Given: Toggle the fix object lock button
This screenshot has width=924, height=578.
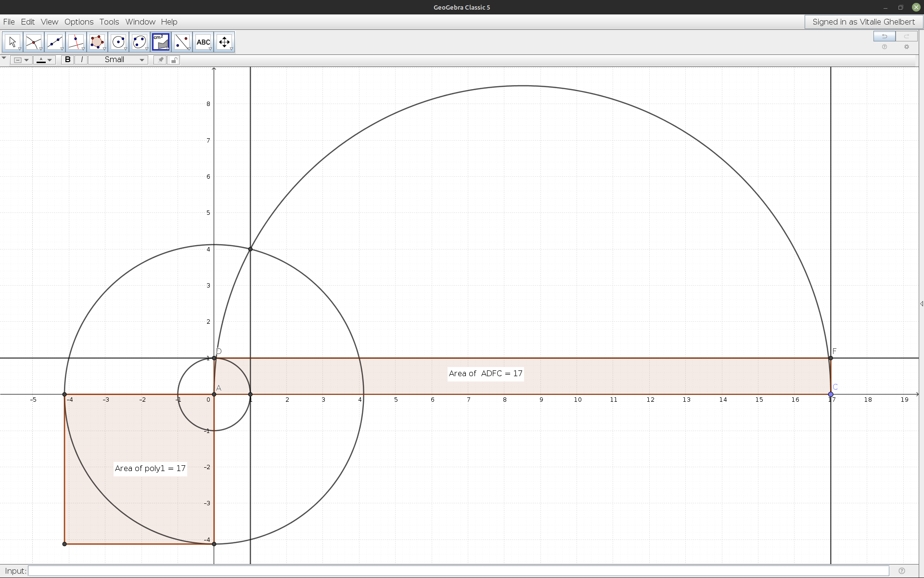Looking at the screenshot, I should [x=174, y=60].
